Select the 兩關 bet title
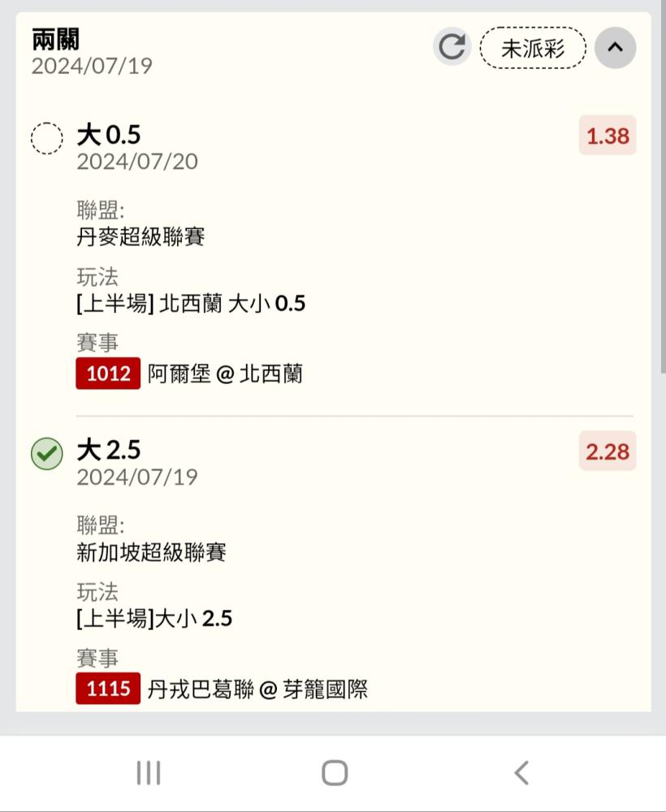Viewport: 666px width, 812px height. click(x=56, y=39)
